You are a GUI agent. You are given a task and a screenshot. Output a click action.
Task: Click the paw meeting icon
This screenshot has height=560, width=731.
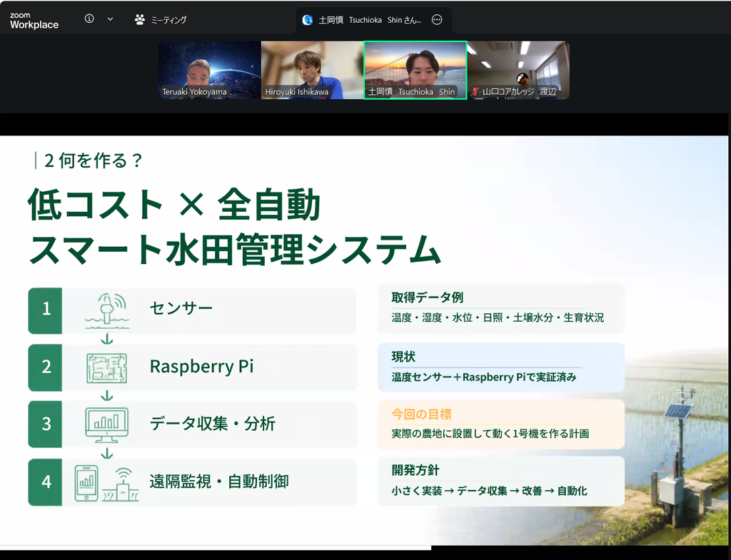point(139,19)
